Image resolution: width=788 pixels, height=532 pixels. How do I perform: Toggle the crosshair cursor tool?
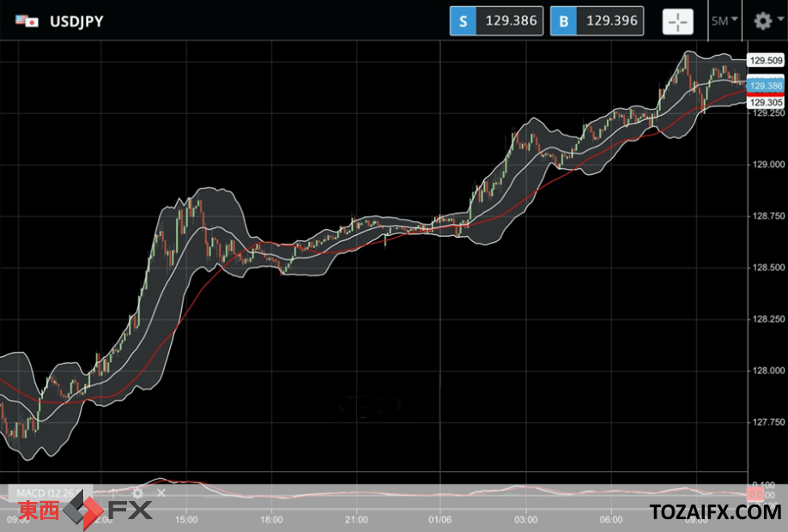tap(677, 21)
